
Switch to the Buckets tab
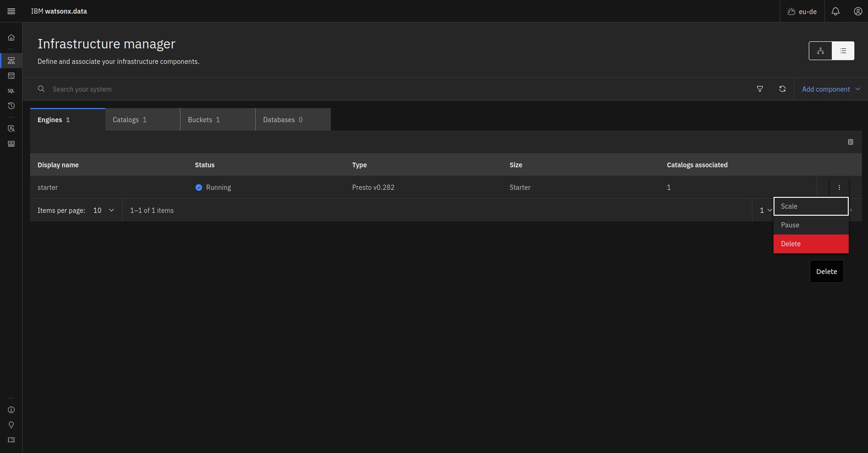point(218,120)
